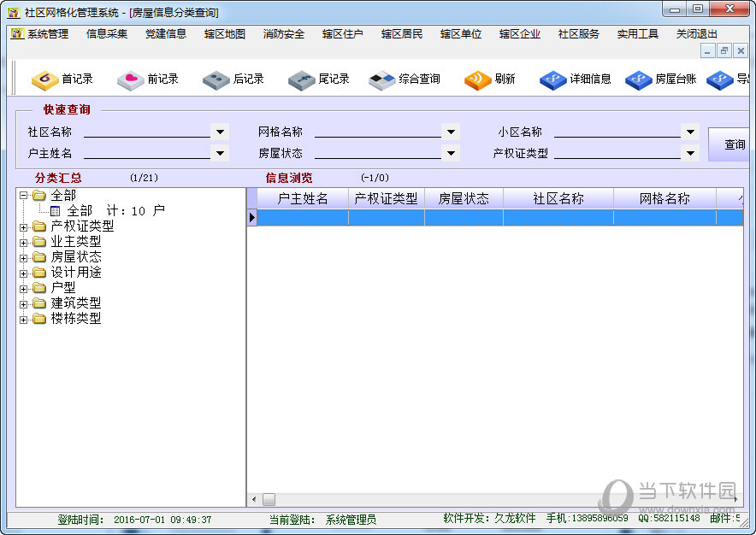The width and height of the screenshot is (756, 535).
Task: Open the 辖区地图 menu
Action: 225,33
